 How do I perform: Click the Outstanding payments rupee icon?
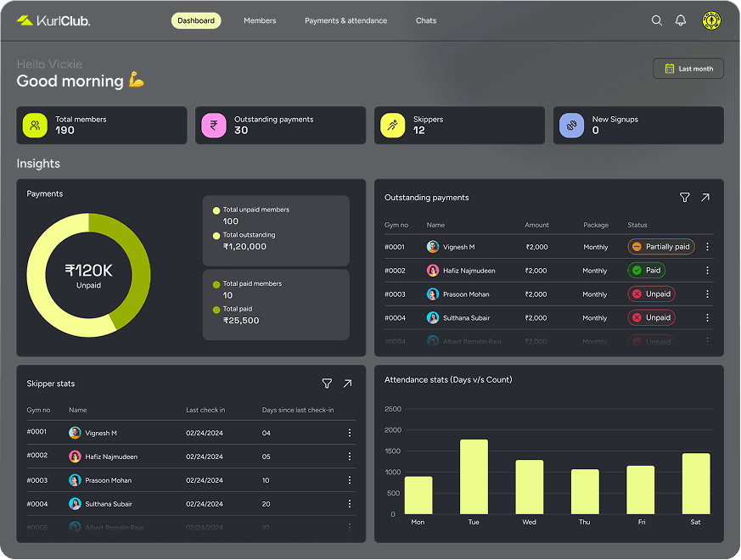click(x=214, y=126)
